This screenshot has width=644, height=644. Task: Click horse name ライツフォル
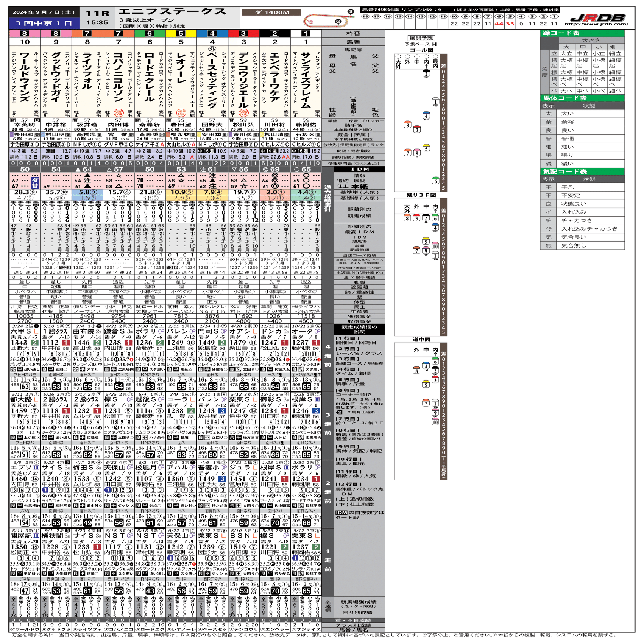[87, 71]
